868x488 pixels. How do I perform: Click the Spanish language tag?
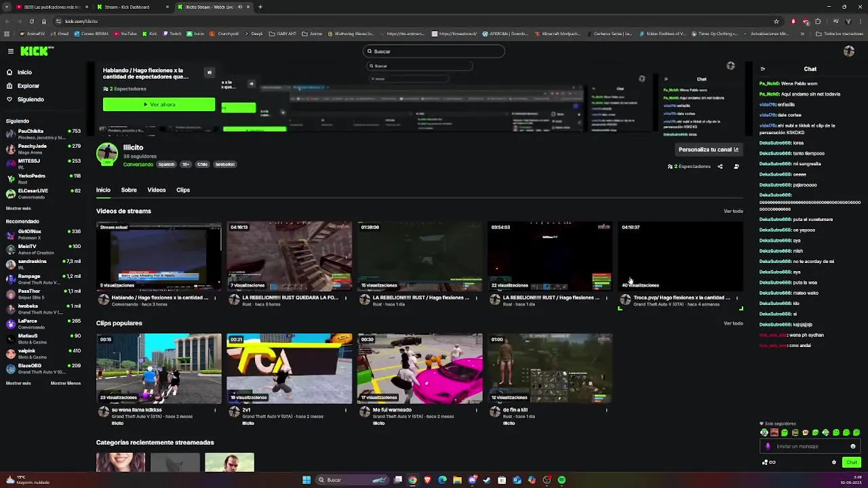[x=166, y=165]
